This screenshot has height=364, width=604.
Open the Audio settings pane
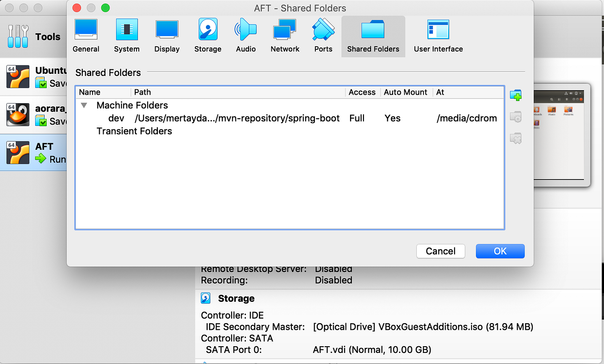pos(246,36)
